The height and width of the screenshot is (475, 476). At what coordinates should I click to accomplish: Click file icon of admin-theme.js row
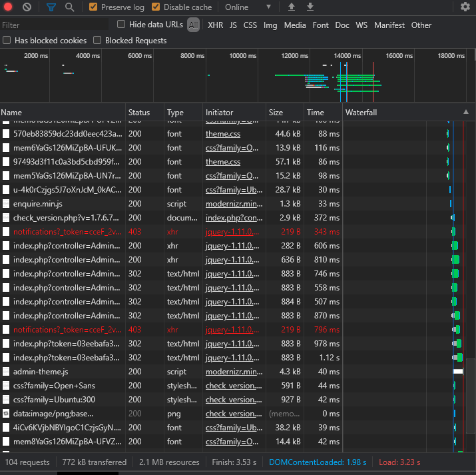click(7, 372)
